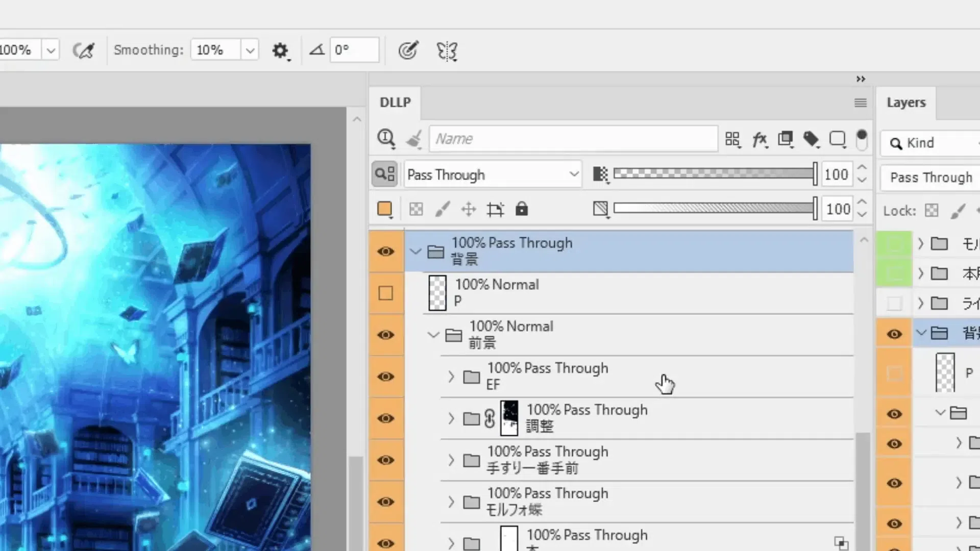Expand the EF group

pos(451,377)
